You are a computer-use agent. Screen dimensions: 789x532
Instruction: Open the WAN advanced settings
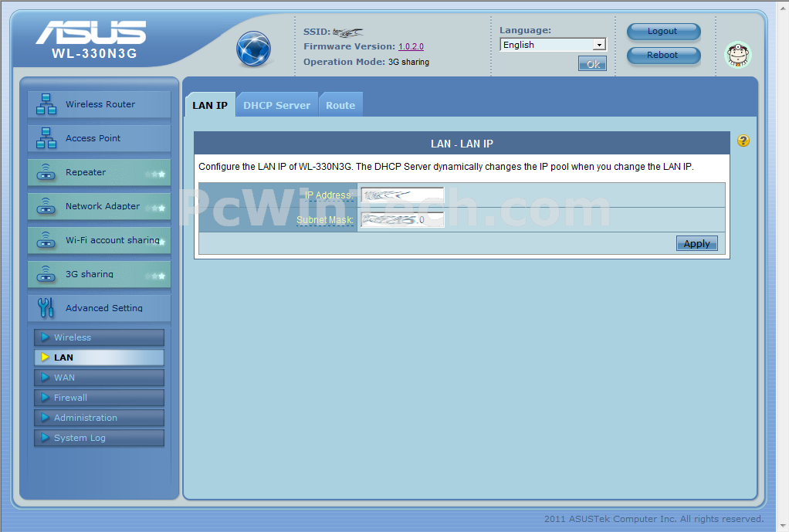(99, 378)
